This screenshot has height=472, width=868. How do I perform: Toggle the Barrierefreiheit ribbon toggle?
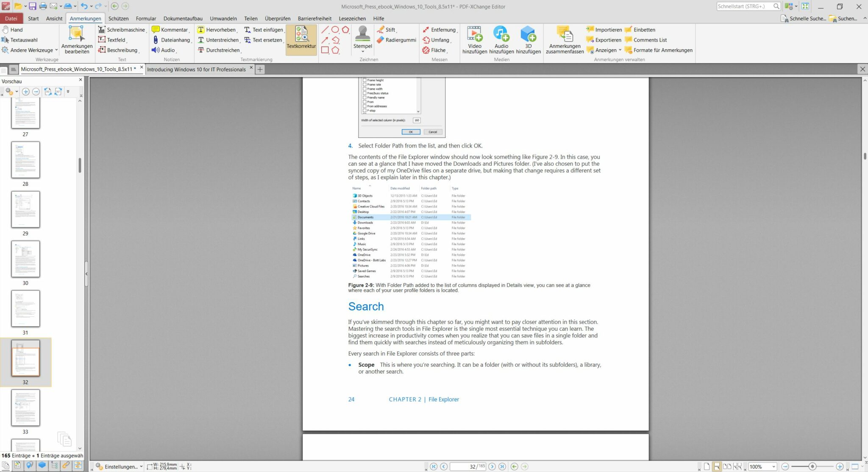coord(314,18)
